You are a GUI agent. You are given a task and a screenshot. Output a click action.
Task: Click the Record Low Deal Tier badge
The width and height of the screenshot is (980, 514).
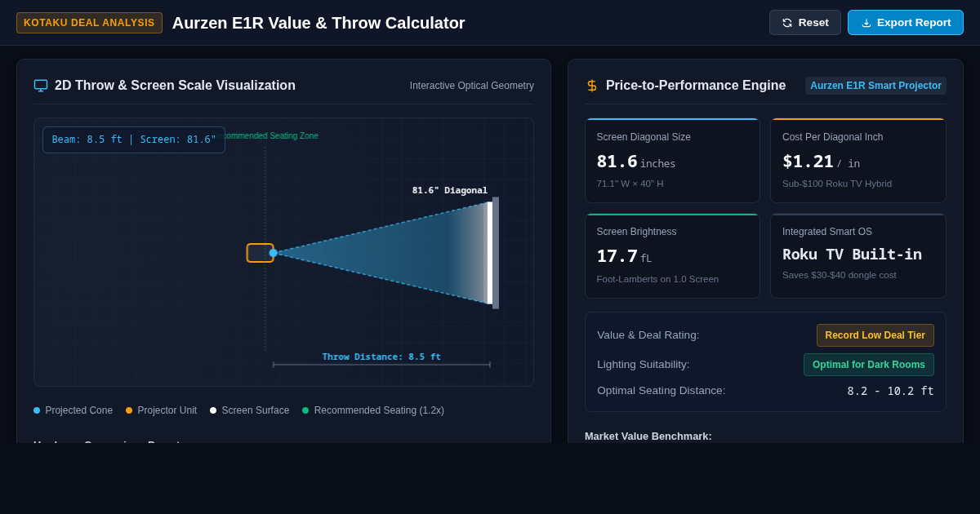[x=875, y=335]
